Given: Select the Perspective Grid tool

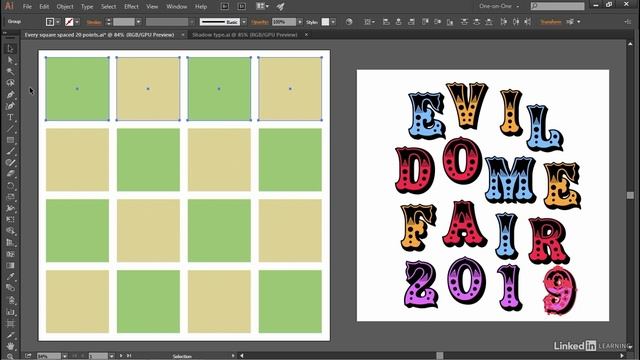Looking at the screenshot, I should point(10,242).
